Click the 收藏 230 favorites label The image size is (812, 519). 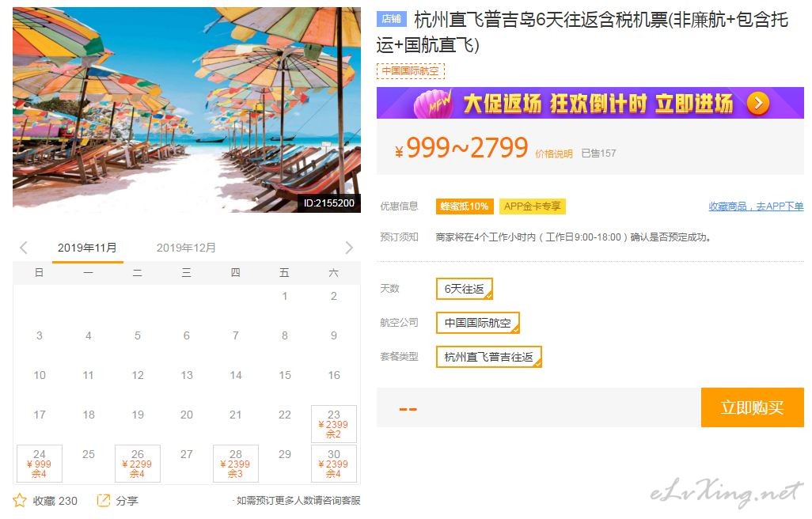55,501
